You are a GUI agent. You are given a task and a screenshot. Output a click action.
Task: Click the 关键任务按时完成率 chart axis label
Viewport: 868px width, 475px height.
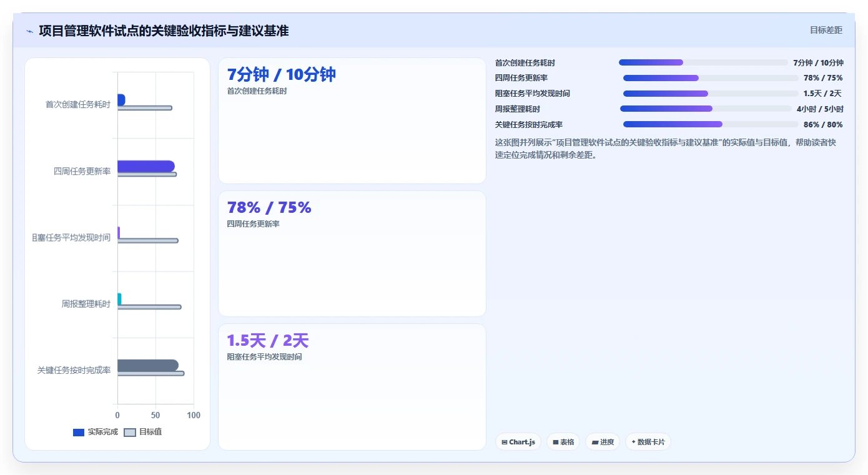(x=74, y=370)
